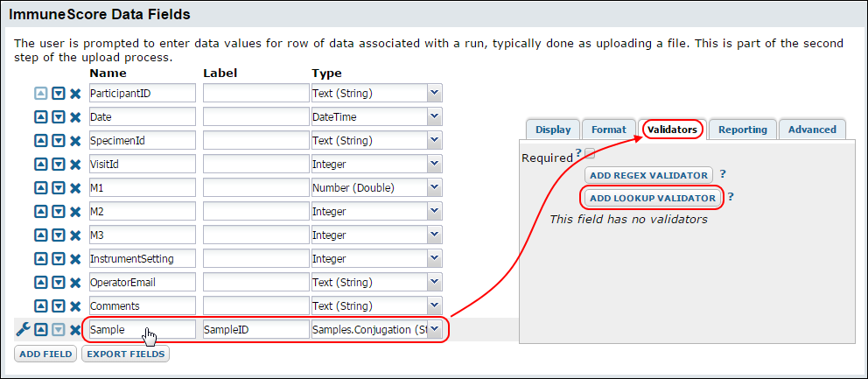The height and width of the screenshot is (379, 868).
Task: Open Type dropdown for ParticipantID
Action: coord(435,93)
